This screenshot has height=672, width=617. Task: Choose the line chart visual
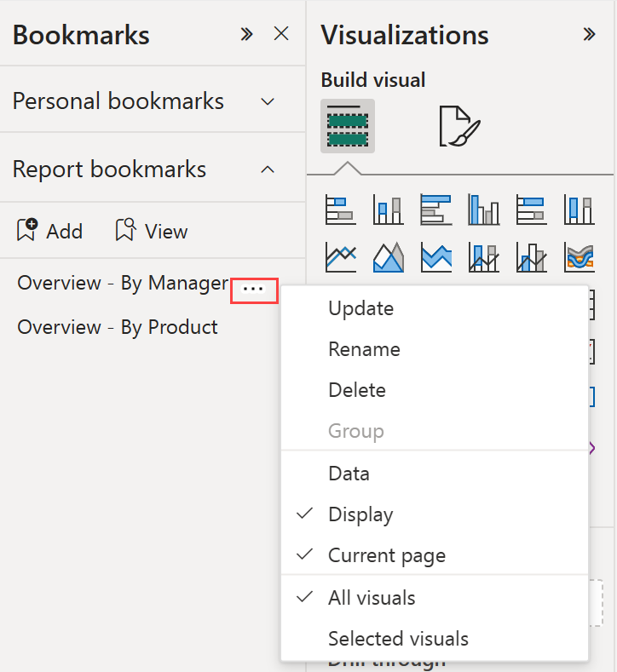(x=340, y=256)
